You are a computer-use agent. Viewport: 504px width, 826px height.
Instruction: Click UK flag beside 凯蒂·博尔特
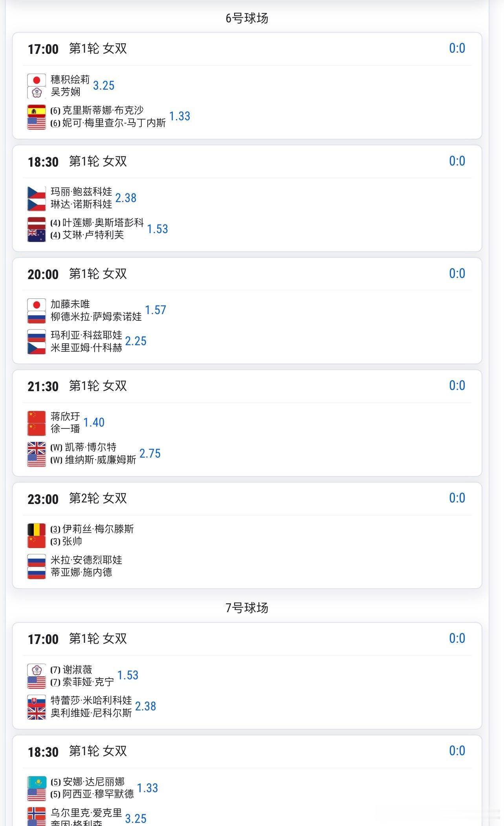click(37, 448)
